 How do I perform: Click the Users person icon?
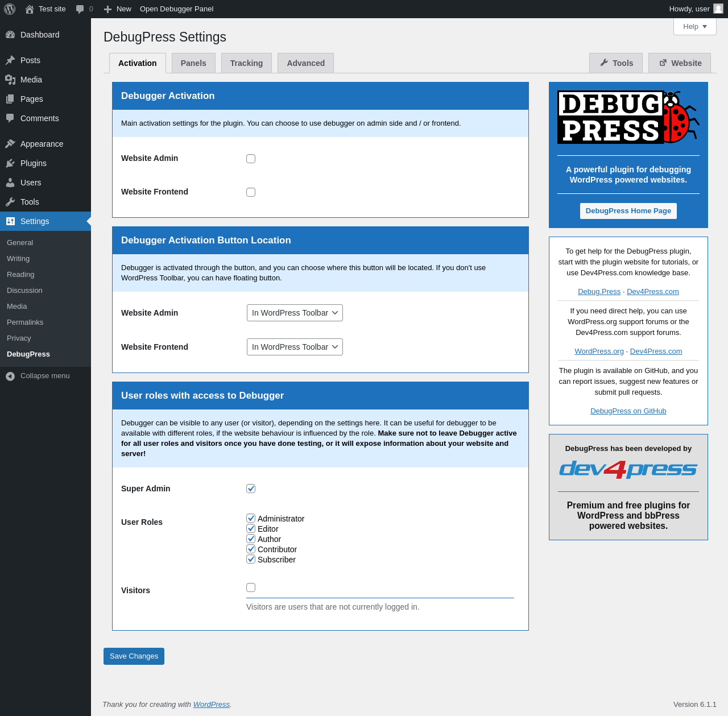pyautogui.click(x=10, y=183)
